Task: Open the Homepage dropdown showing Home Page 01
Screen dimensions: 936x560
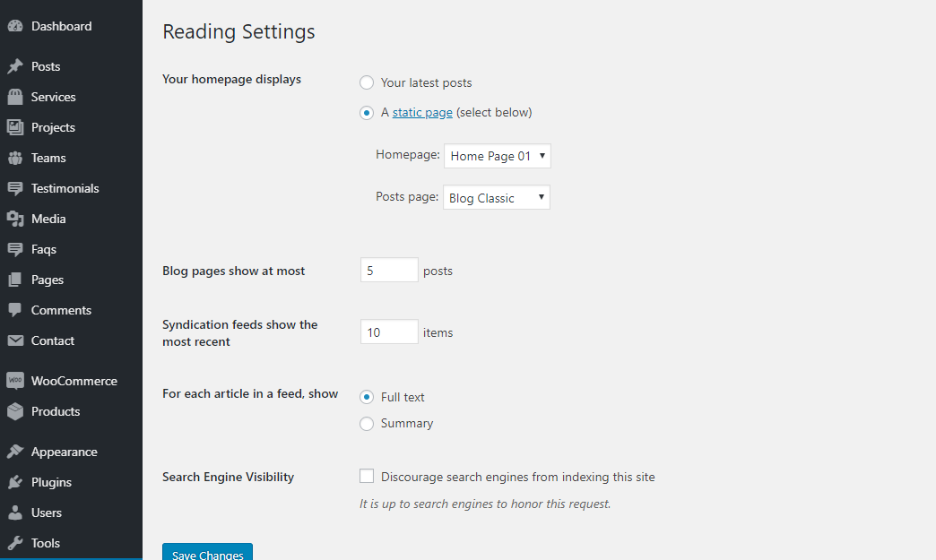Action: pos(498,156)
